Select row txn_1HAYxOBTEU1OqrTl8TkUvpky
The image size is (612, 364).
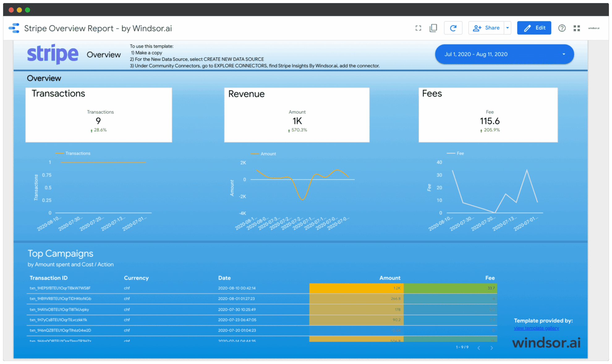coord(262,309)
